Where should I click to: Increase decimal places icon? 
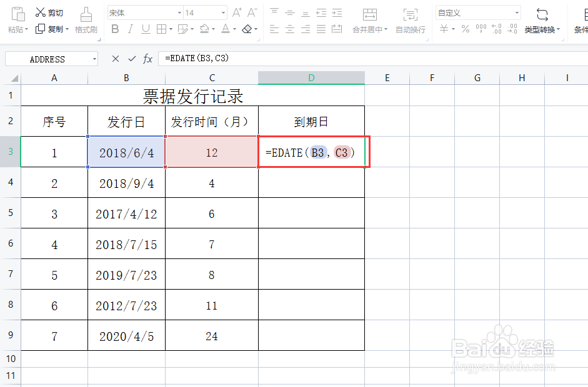coord(497,29)
